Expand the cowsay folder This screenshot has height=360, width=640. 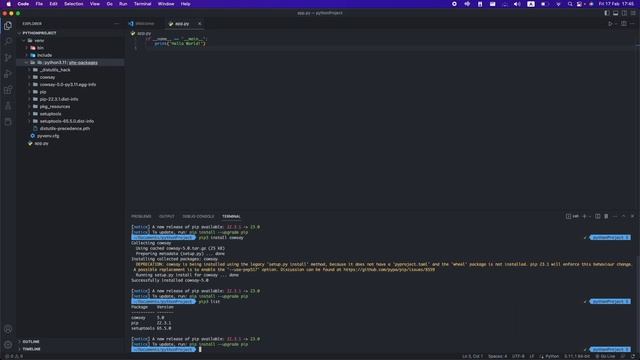pos(70,77)
